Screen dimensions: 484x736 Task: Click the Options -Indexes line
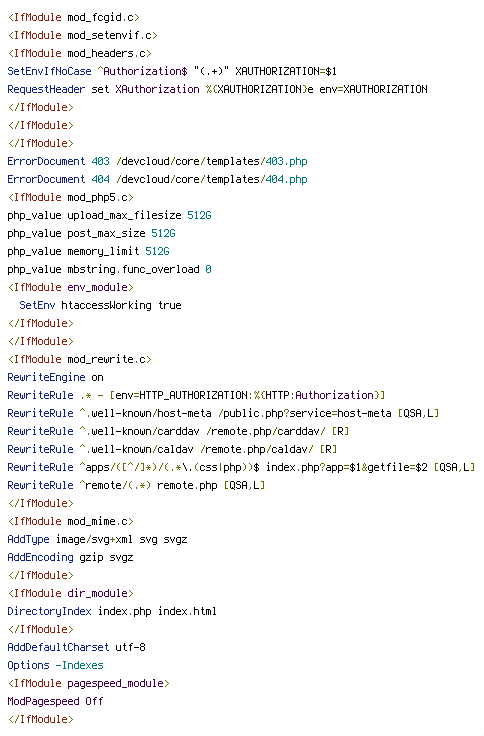pyautogui.click(x=55, y=665)
